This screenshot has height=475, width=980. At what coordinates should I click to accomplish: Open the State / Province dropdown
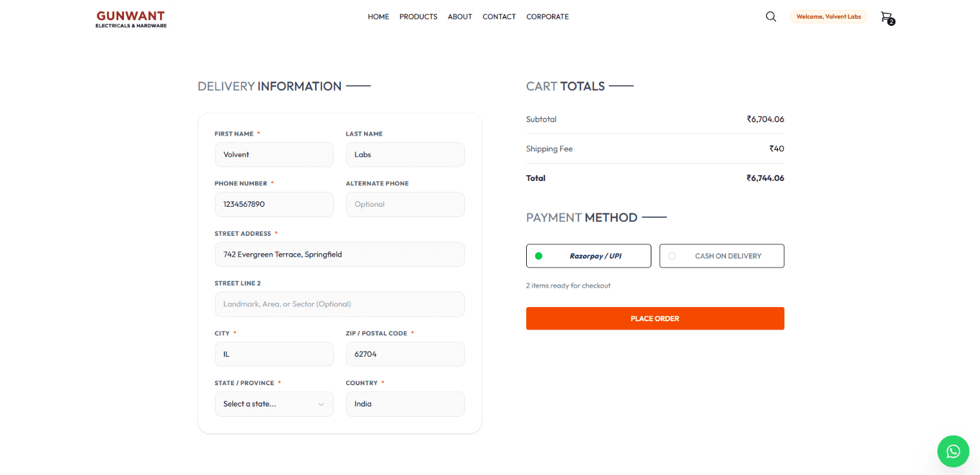coord(274,404)
